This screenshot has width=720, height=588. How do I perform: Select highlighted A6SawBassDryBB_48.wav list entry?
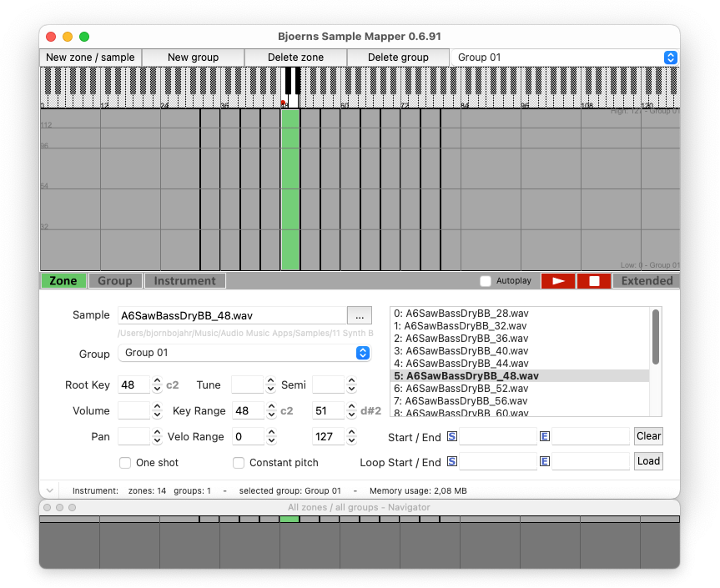[x=520, y=376]
